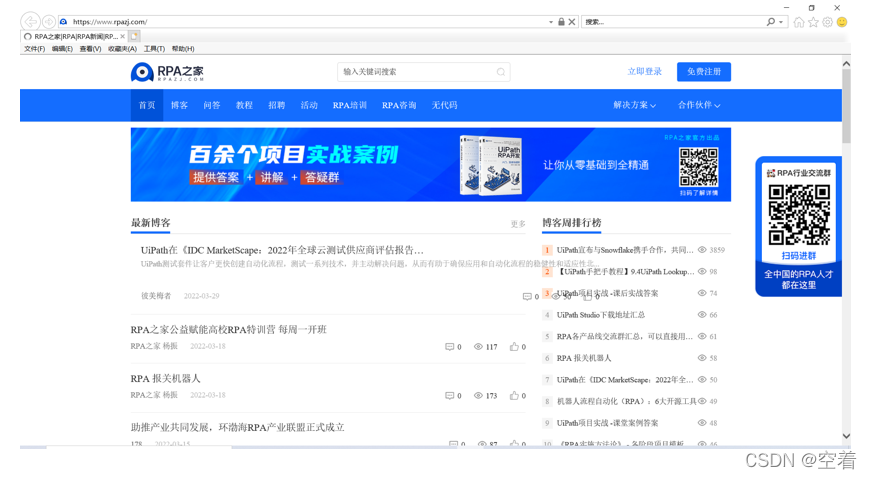Click the browser forward arrow button
Viewport: 872px width, 479px height.
(49, 22)
